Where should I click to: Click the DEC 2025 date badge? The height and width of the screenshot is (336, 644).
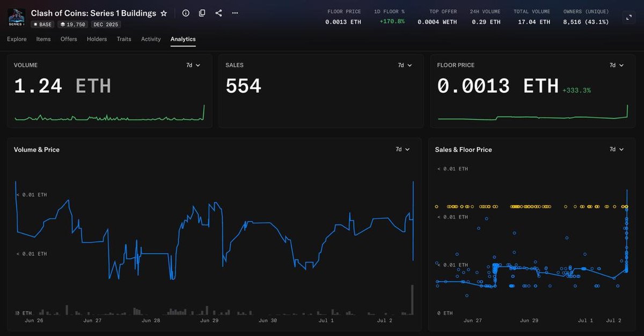[106, 25]
